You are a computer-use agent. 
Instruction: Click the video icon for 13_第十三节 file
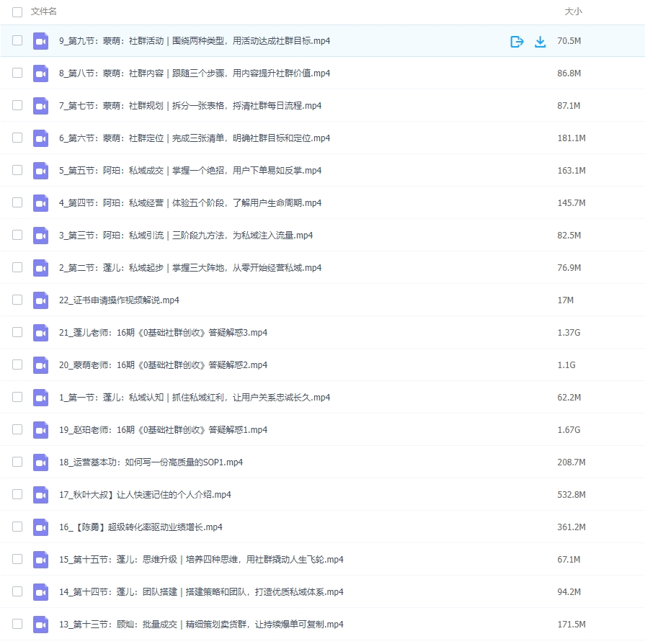pyautogui.click(x=41, y=625)
